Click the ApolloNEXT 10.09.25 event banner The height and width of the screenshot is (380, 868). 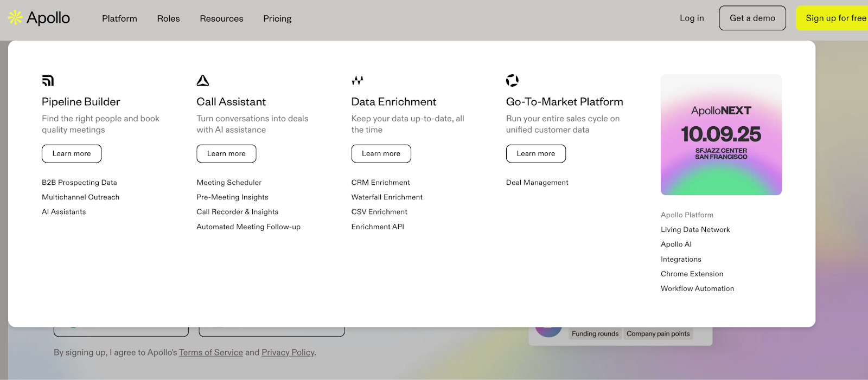[x=721, y=134]
